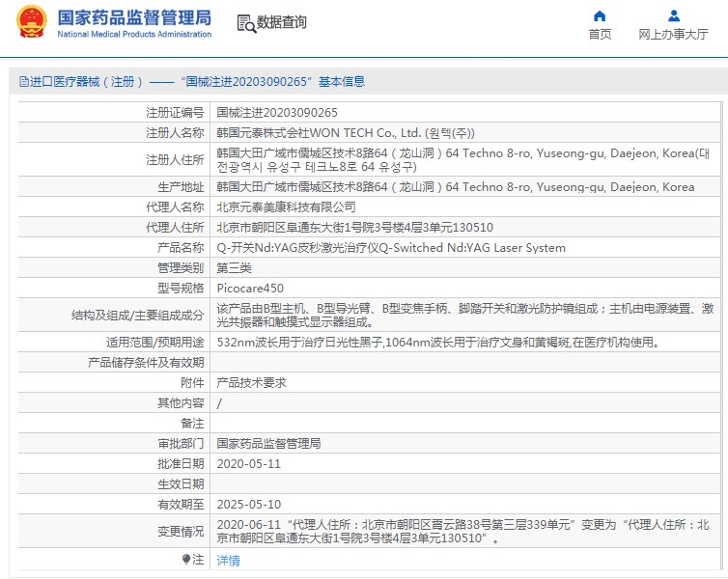Image resolution: width=728 pixels, height=579 pixels.
Task: Select the 批准日期 label
Action: coord(181,464)
